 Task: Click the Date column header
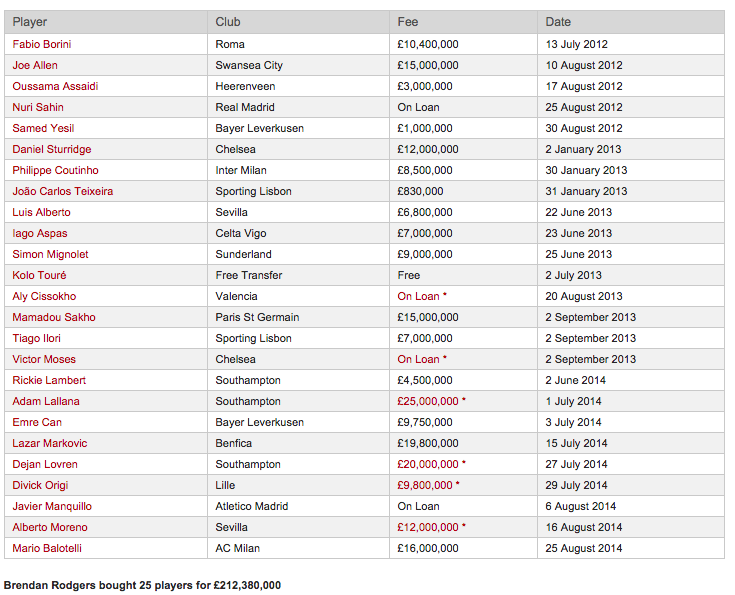(x=558, y=22)
